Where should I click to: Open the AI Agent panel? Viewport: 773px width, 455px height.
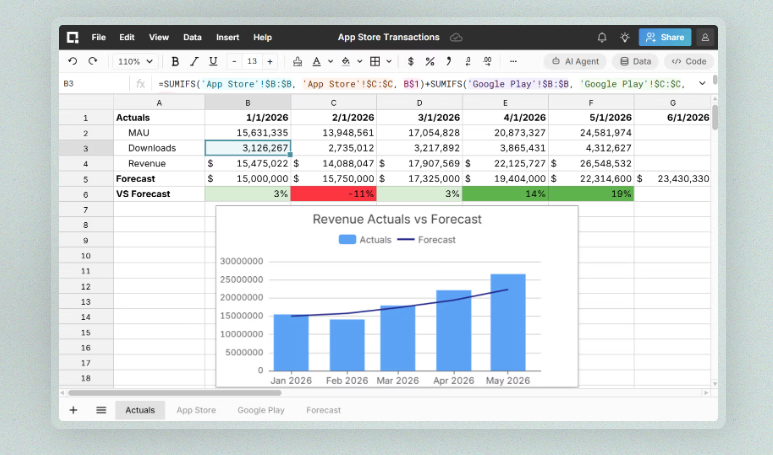pyautogui.click(x=575, y=62)
